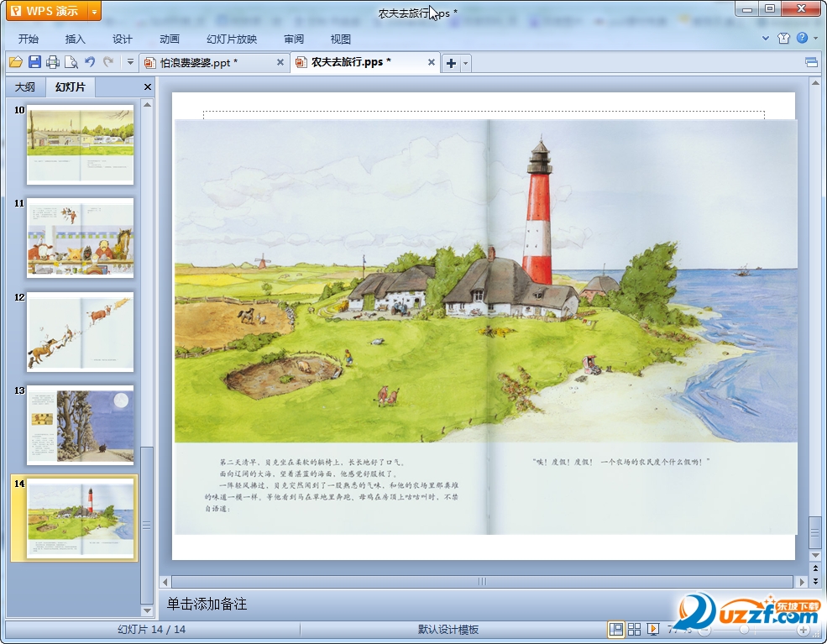Open Print Preview icon
Image resolution: width=827 pixels, height=644 pixels.
click(x=71, y=62)
